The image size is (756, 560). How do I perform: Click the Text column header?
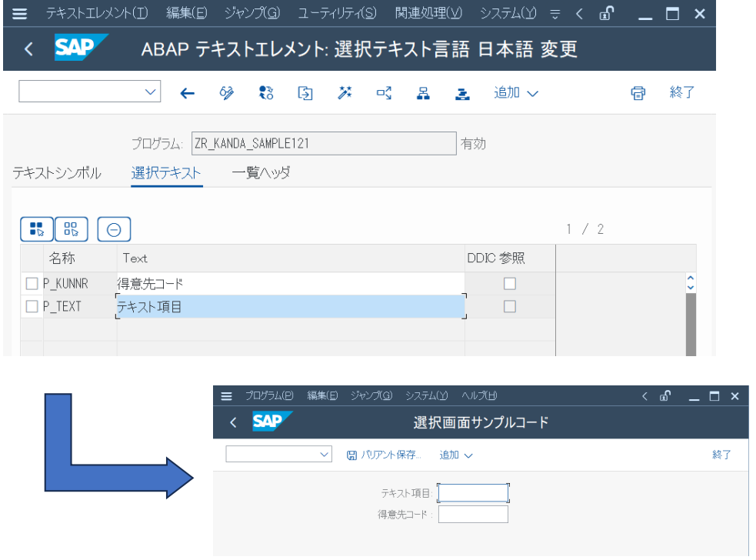coord(291,258)
